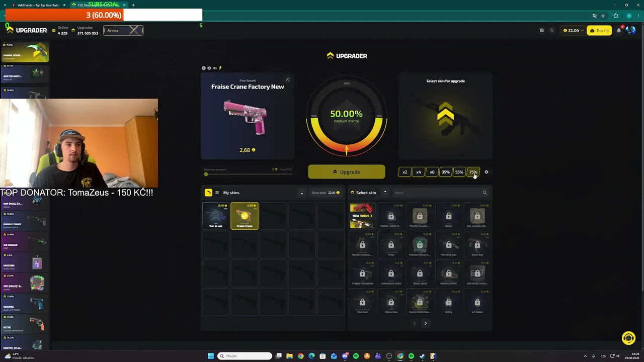Adjust the Balance amount slider
This screenshot has height=362, width=644.
pyautogui.click(x=248, y=174)
